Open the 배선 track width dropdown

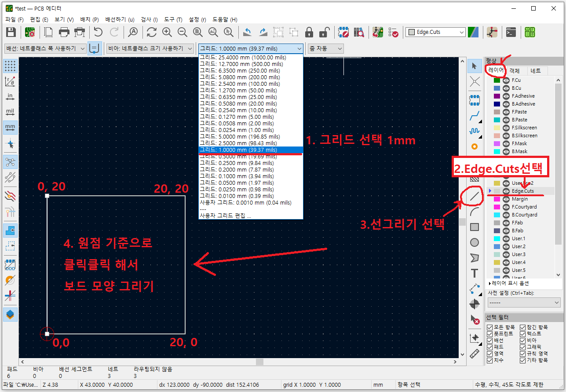click(x=45, y=48)
